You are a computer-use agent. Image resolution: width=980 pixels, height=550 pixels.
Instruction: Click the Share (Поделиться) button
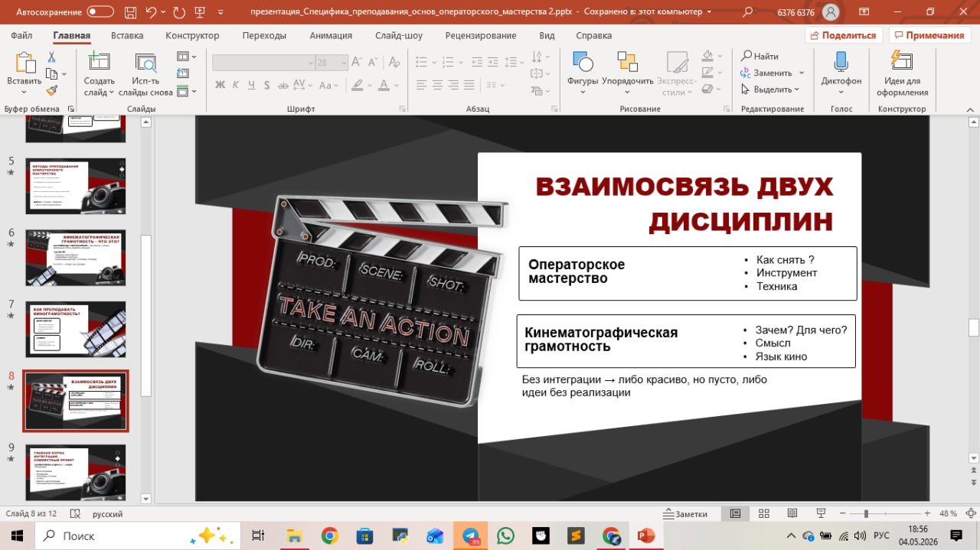(x=844, y=35)
